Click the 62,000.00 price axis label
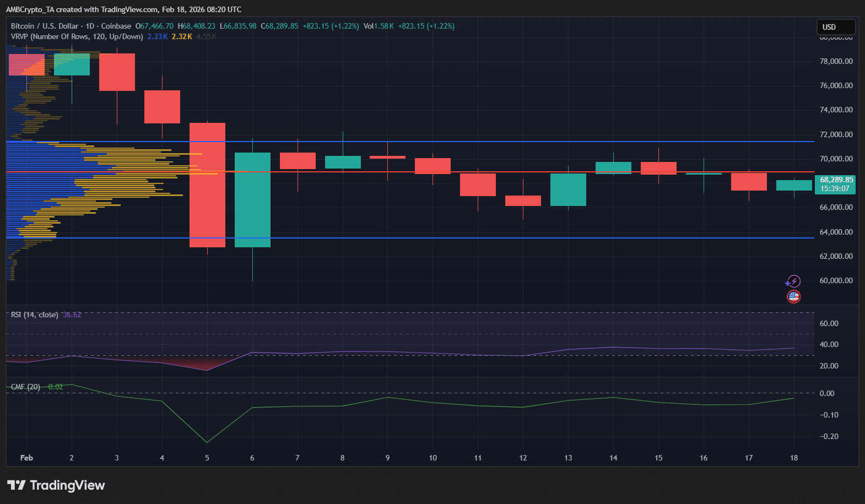Viewport: 865px width, 504px height. coord(836,256)
